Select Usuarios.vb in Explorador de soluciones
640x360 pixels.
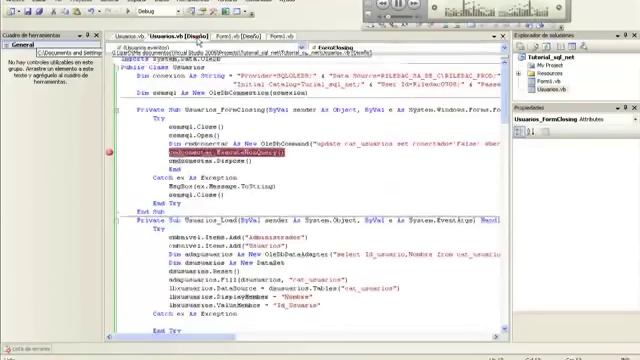click(x=551, y=89)
